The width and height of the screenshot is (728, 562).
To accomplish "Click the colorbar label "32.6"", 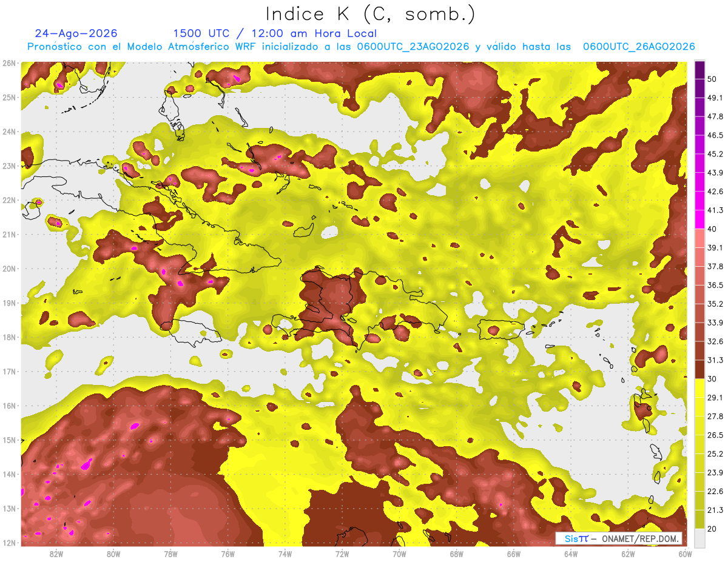I will 716,341.
